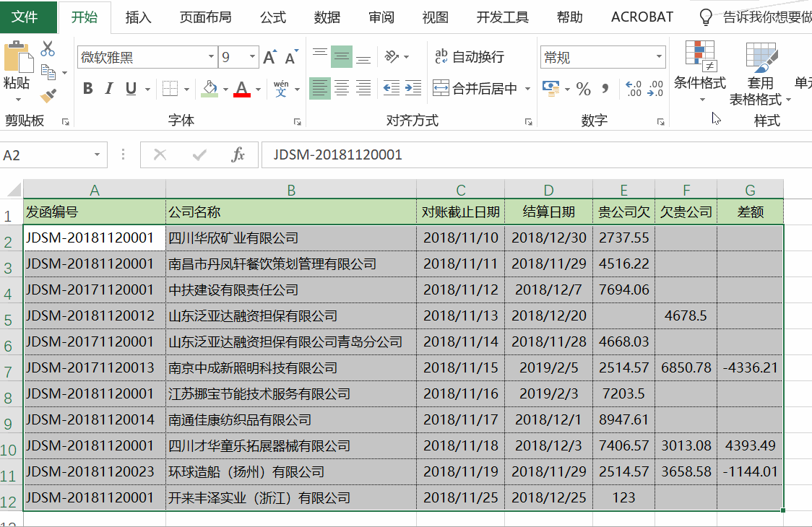
Task: Open number format dropdown 常规
Action: [x=659, y=57]
